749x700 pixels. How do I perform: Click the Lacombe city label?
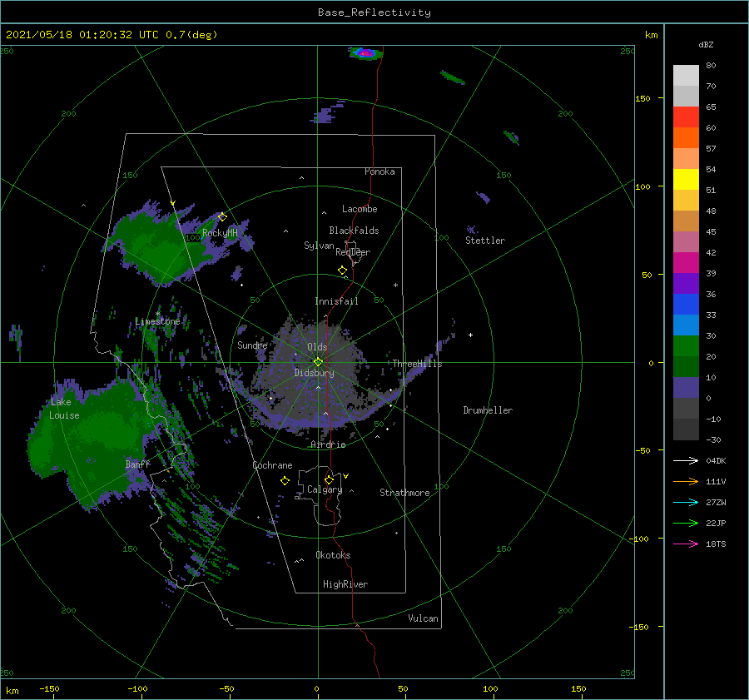pos(360,209)
